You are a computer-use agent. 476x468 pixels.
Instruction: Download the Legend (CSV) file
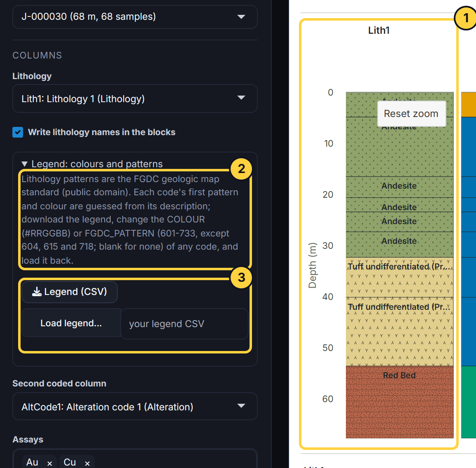coord(70,292)
